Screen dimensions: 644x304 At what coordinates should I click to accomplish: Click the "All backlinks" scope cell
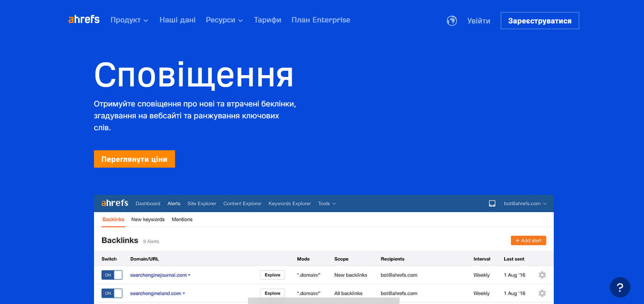[x=348, y=293]
